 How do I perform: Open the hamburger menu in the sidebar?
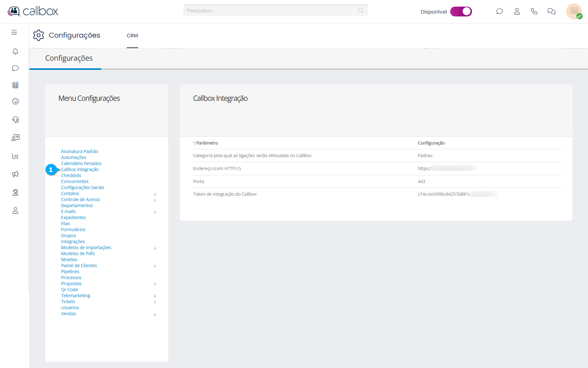(14, 32)
